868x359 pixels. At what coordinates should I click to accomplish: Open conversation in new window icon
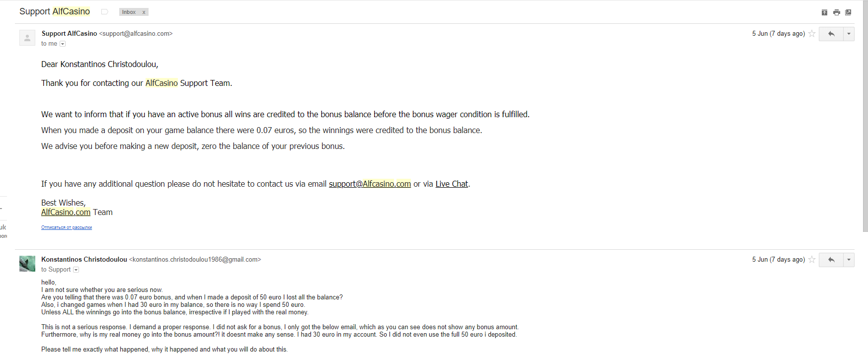coord(848,12)
